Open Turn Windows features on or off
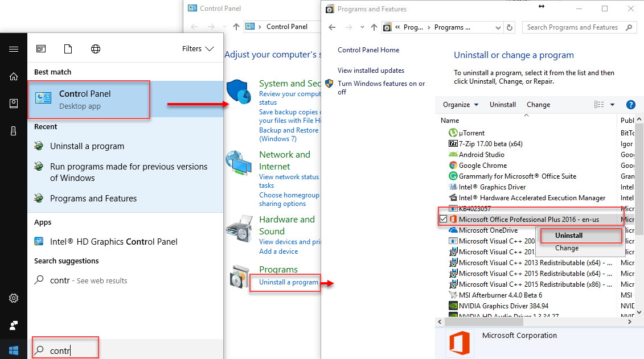 381,88
